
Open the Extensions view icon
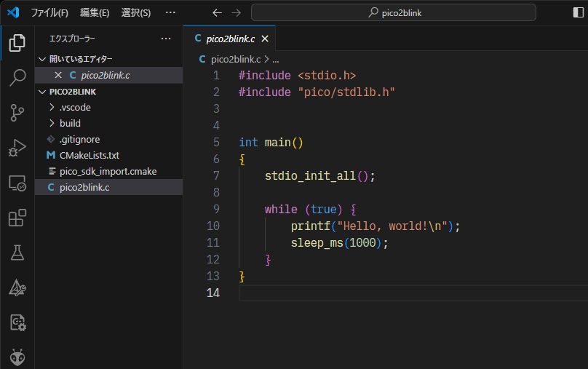click(x=17, y=218)
